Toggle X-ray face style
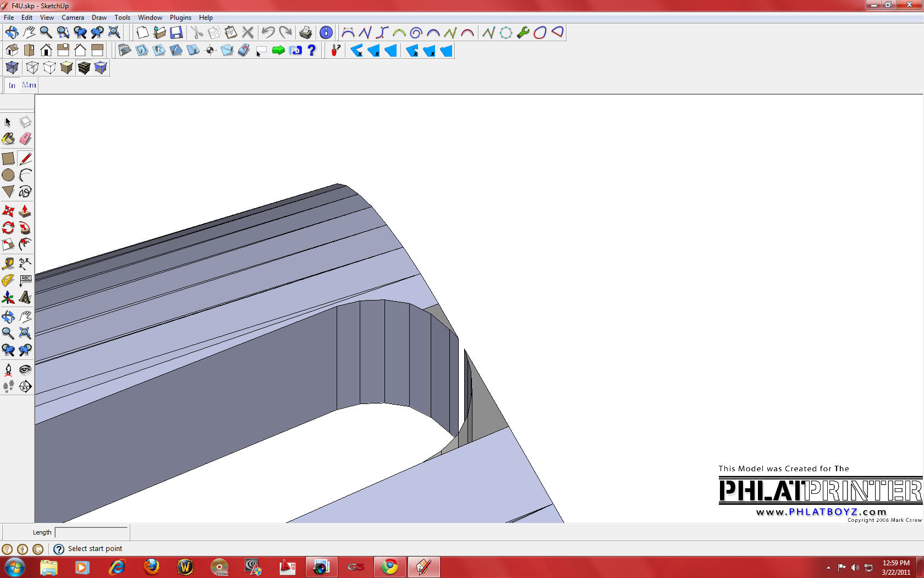This screenshot has width=924, height=578. point(12,68)
